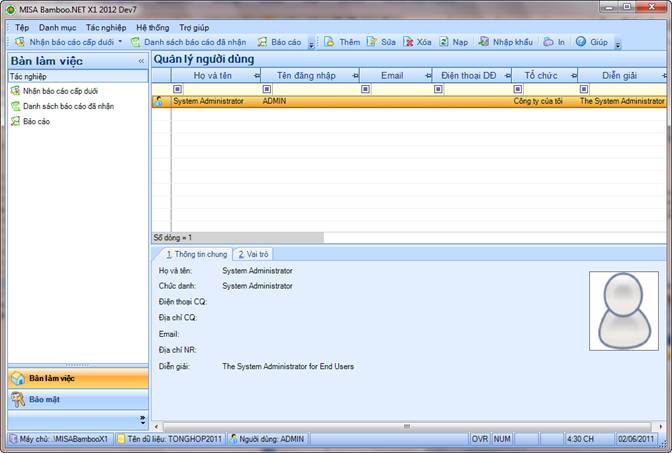Click the Họ và tên filter input field

(x=221, y=89)
